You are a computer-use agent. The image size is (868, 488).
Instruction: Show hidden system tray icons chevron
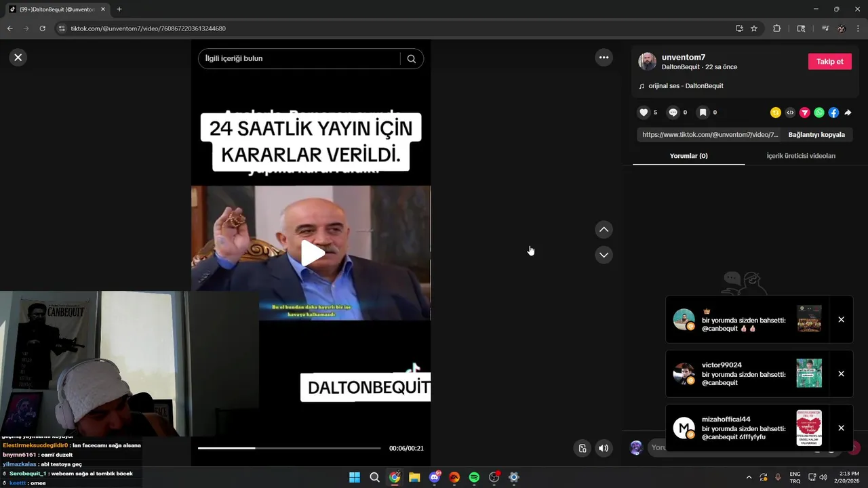coord(749,477)
